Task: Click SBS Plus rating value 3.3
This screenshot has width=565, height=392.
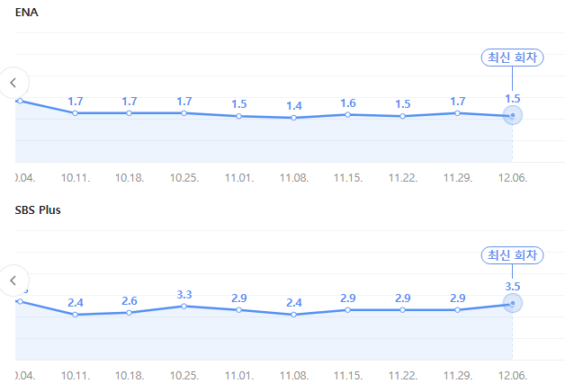Action: (x=184, y=295)
